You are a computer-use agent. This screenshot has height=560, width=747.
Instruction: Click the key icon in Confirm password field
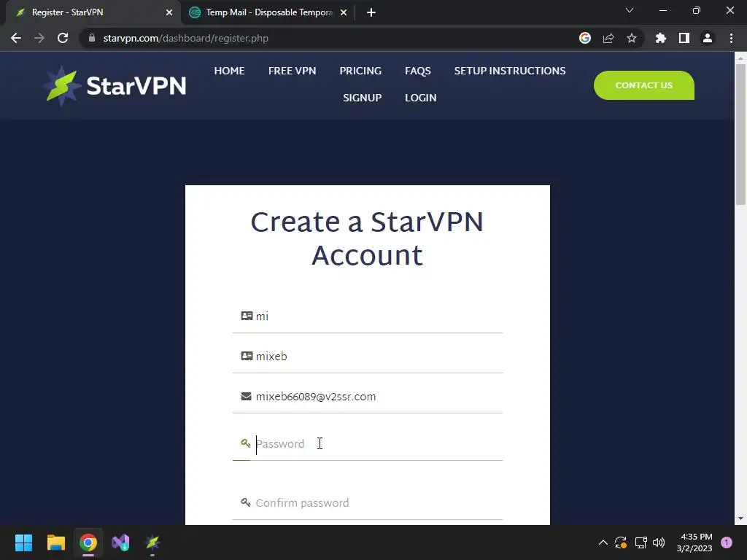[245, 502]
